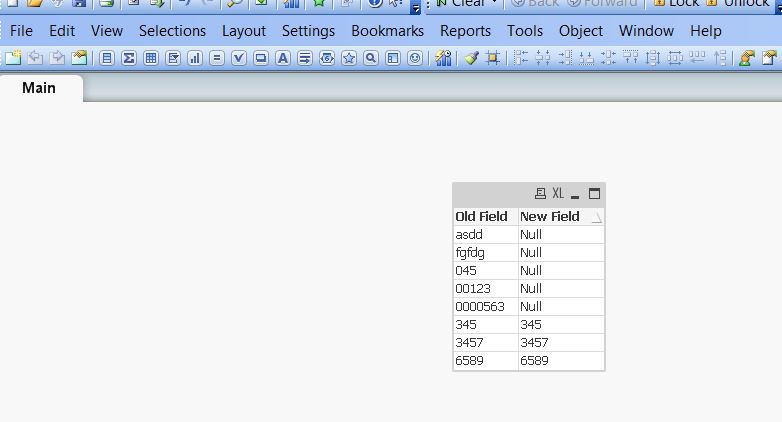The height and width of the screenshot is (422, 782).
Task: Create a Chart object
Action: tap(195, 58)
